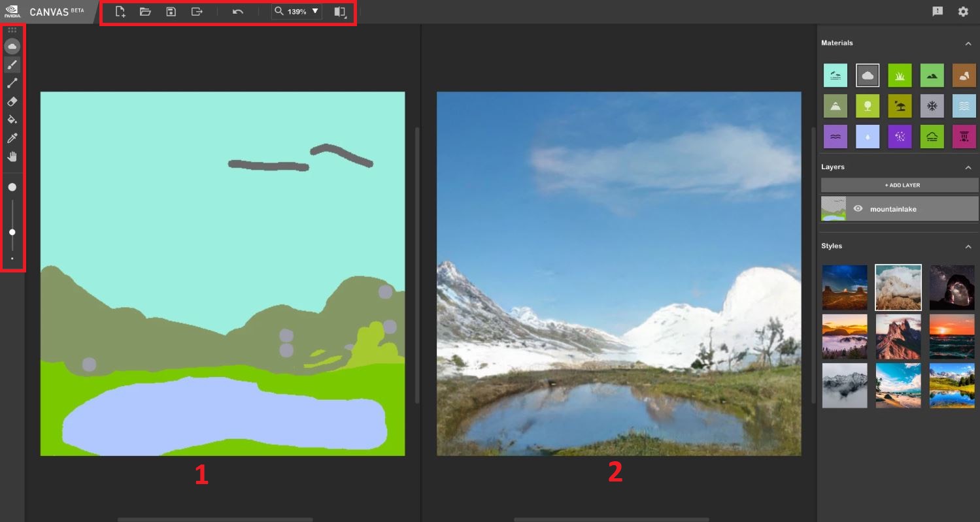Click the Styles panel heading
The width and height of the screenshot is (980, 522).
pos(832,246)
